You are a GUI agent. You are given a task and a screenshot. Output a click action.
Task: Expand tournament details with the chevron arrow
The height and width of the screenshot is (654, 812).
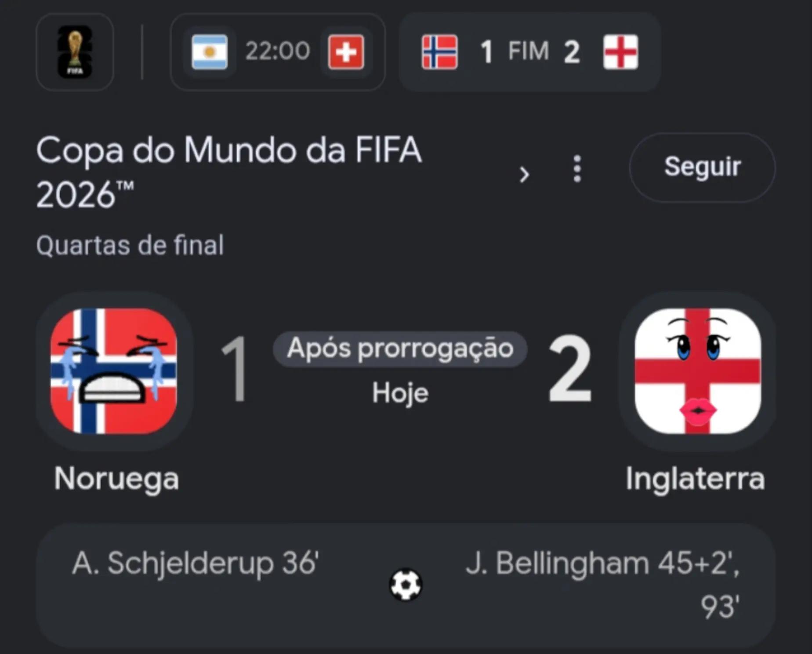524,174
